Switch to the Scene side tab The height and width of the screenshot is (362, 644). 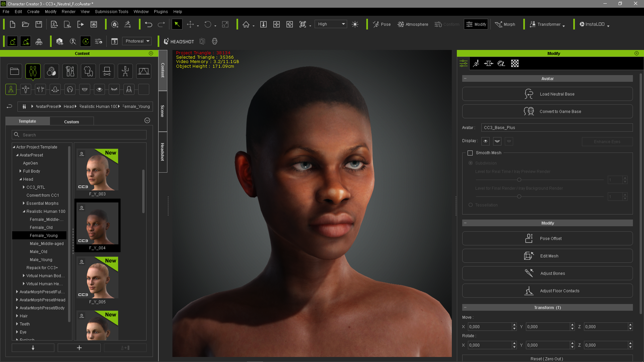[163, 111]
